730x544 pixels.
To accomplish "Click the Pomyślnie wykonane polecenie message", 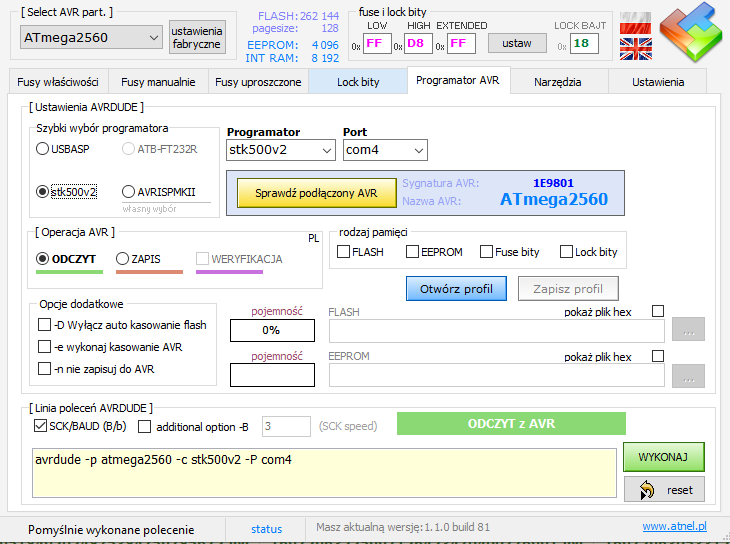I will tap(111, 530).
